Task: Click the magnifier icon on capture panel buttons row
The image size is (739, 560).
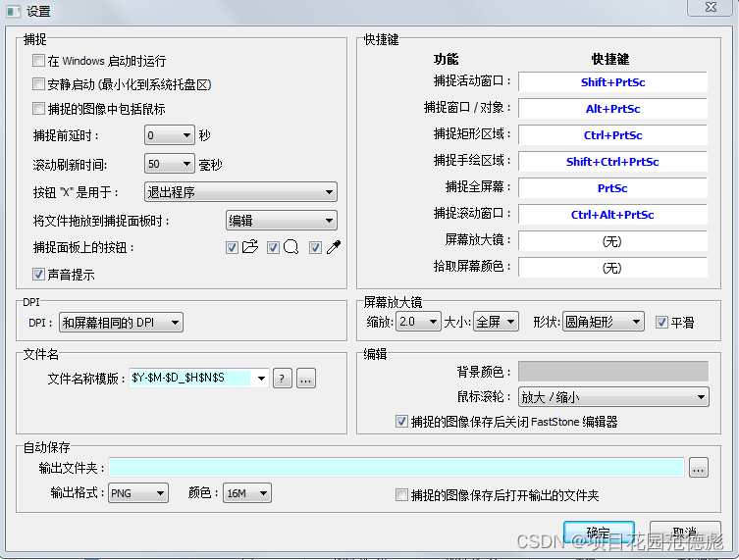Action: tap(291, 247)
